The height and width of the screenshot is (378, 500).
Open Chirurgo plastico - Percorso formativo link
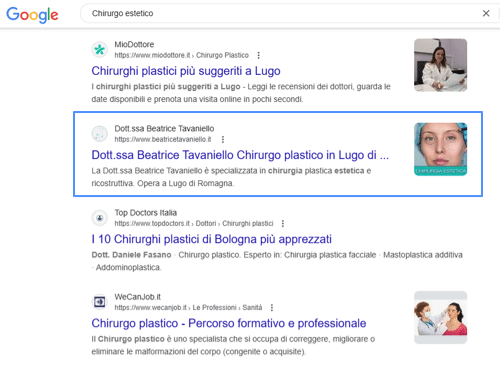(x=229, y=323)
